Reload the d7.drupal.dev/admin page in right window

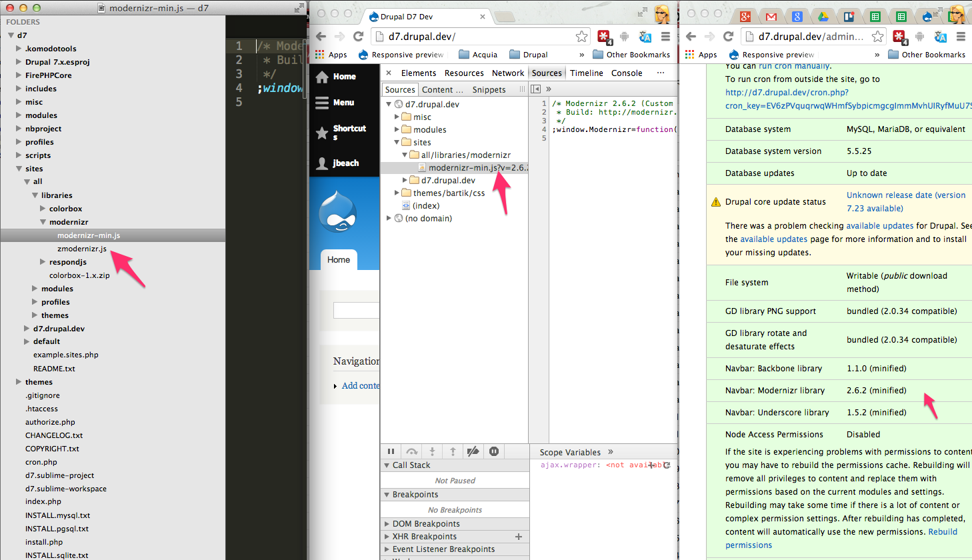point(728,37)
